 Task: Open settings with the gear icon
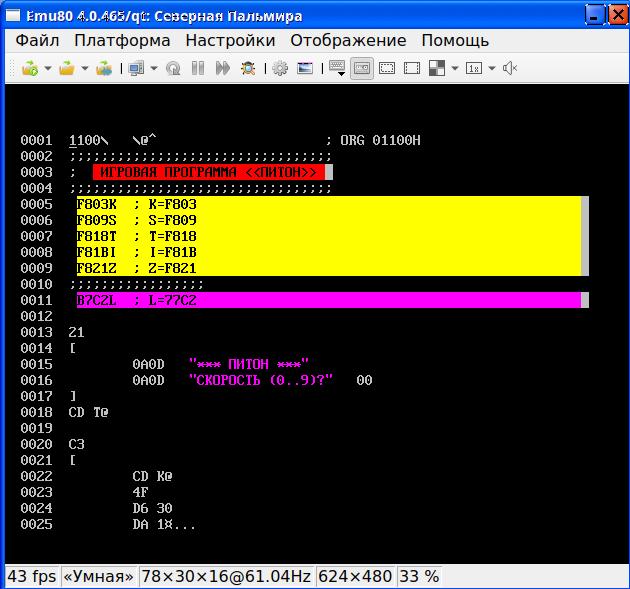click(280, 68)
